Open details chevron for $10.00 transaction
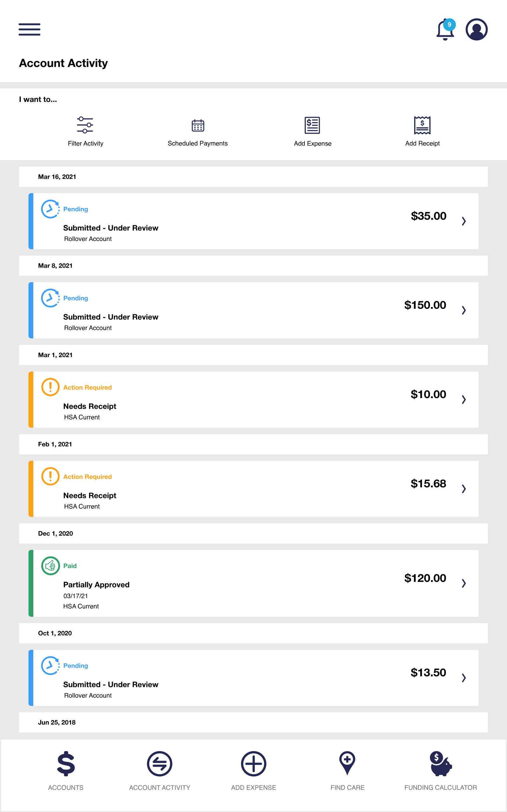Image resolution: width=507 pixels, height=812 pixels. [464, 400]
